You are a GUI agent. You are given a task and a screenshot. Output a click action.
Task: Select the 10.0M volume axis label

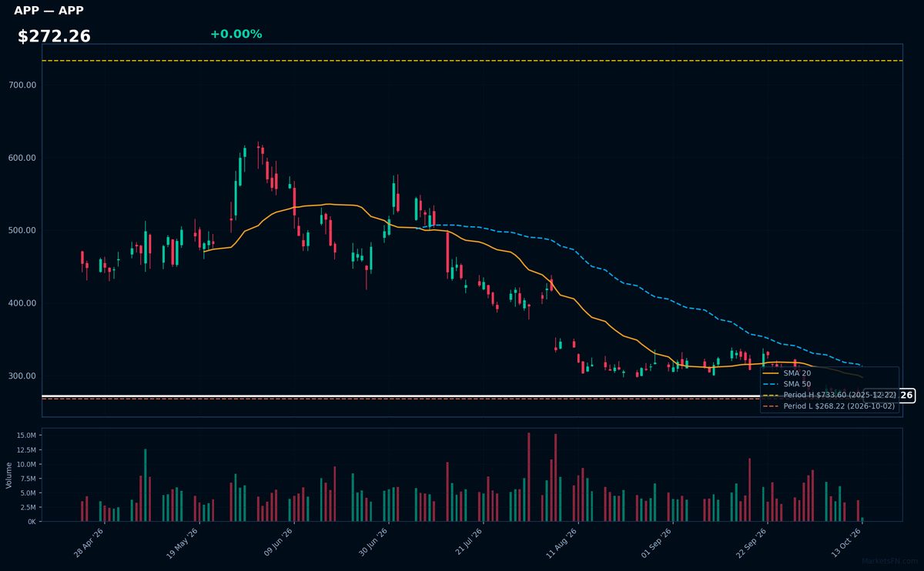pos(26,464)
